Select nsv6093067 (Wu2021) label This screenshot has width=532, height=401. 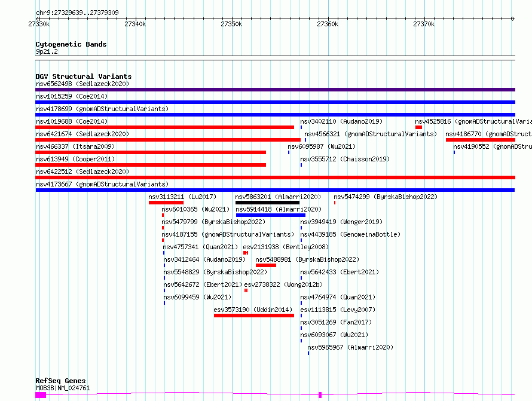pos(334,335)
